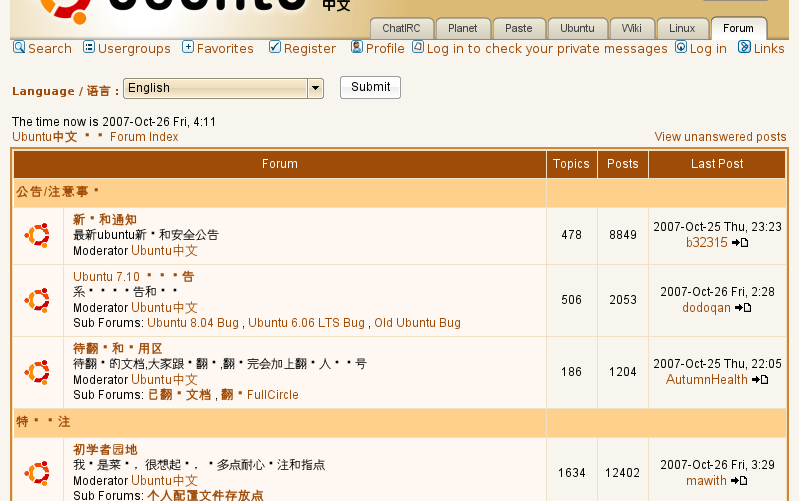Open user AutumnHealth's profile
This screenshot has width=799, height=501.
click(x=707, y=380)
